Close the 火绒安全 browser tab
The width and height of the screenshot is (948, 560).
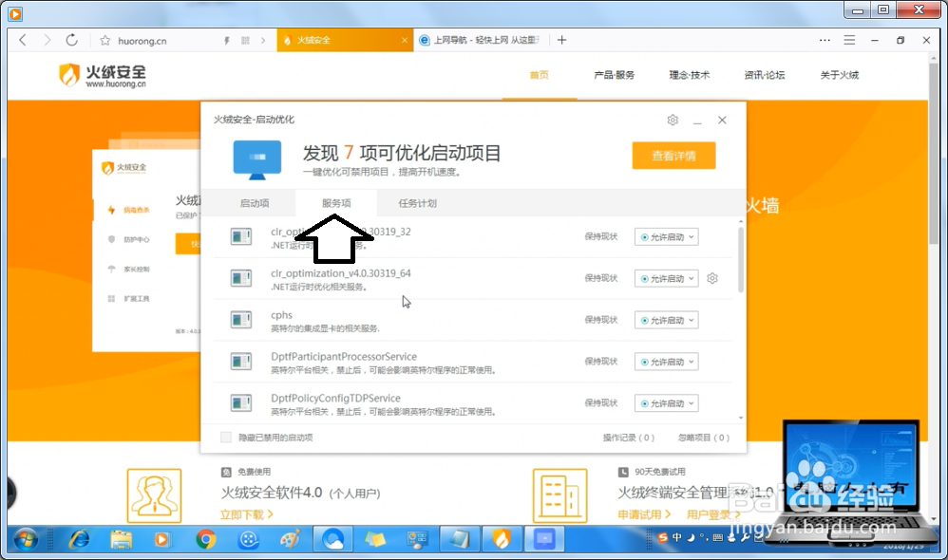(405, 41)
